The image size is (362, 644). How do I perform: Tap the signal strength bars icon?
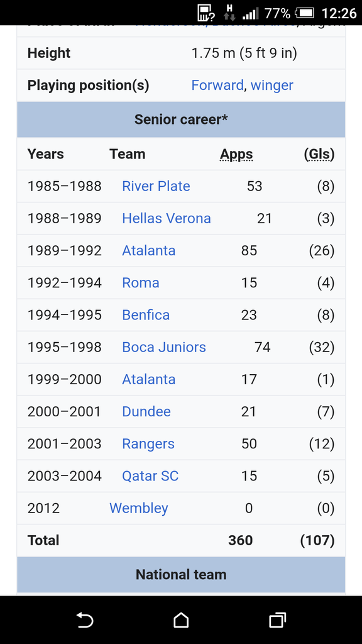(x=251, y=14)
